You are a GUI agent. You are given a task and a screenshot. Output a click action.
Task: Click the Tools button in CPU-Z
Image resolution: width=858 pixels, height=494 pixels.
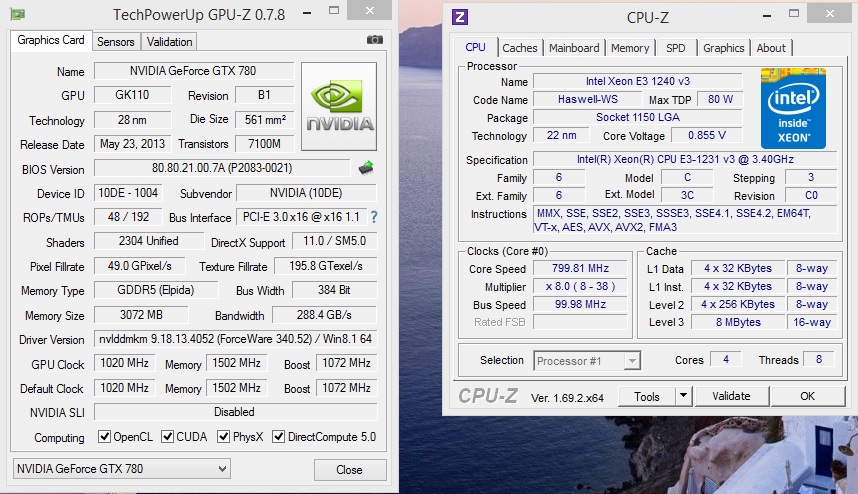(647, 396)
